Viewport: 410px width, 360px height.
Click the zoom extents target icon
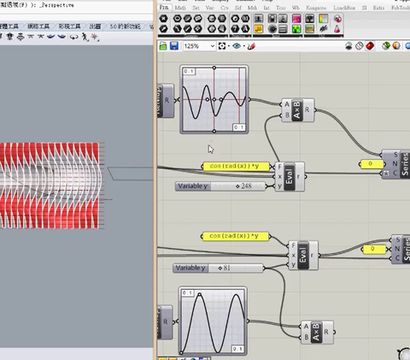(x=222, y=46)
